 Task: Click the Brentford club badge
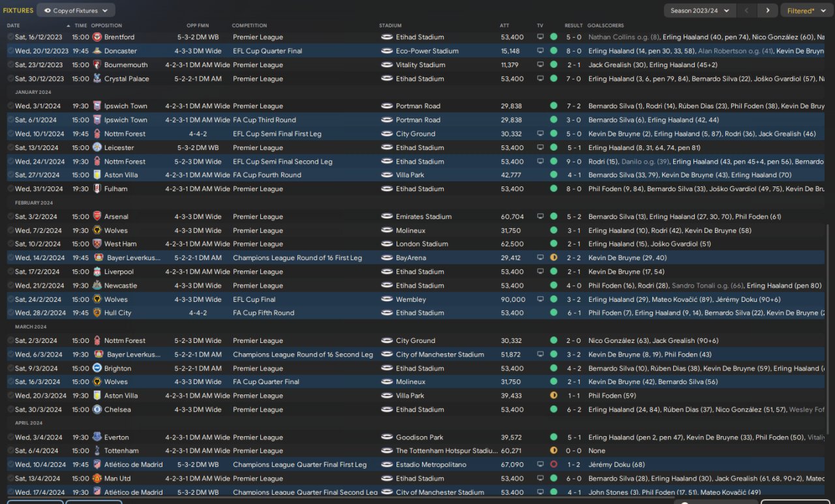coord(97,37)
